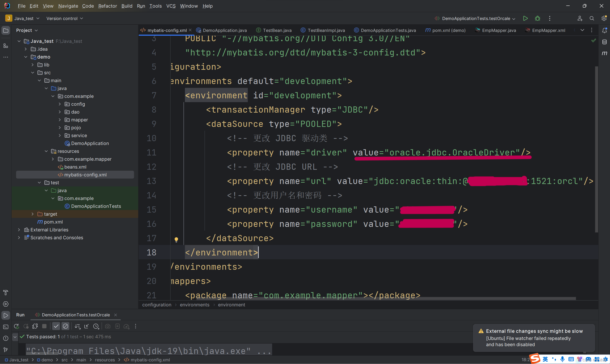Open the Maven tool window icon
Screen dimensions: 610x364
[604, 53]
